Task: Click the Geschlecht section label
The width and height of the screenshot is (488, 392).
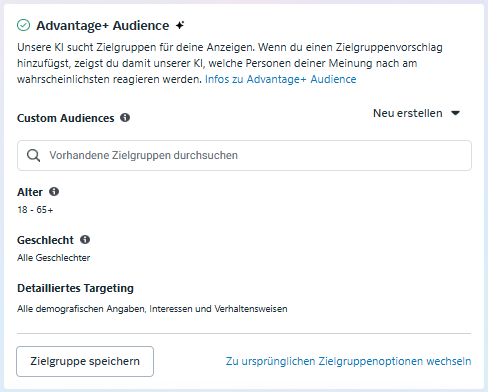Action: click(x=45, y=240)
